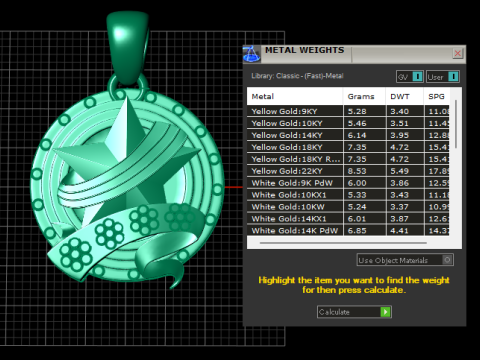Click the vertical scrollbar of metal list
This screenshot has height=360, width=480.
(x=456, y=124)
